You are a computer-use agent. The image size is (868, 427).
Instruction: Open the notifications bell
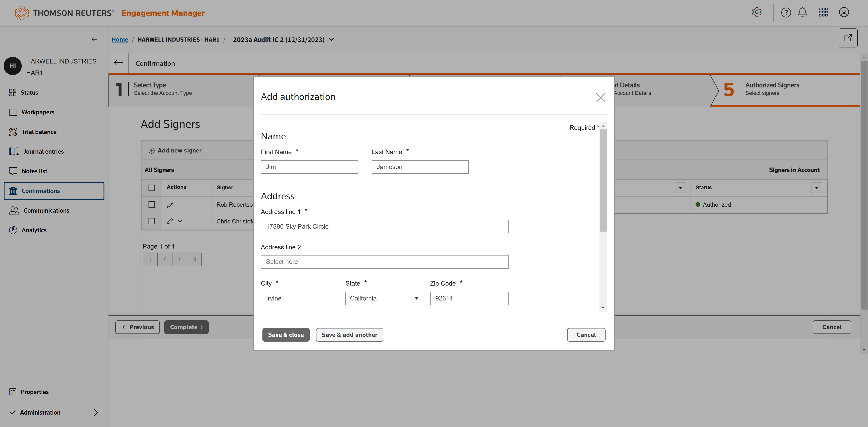click(802, 12)
